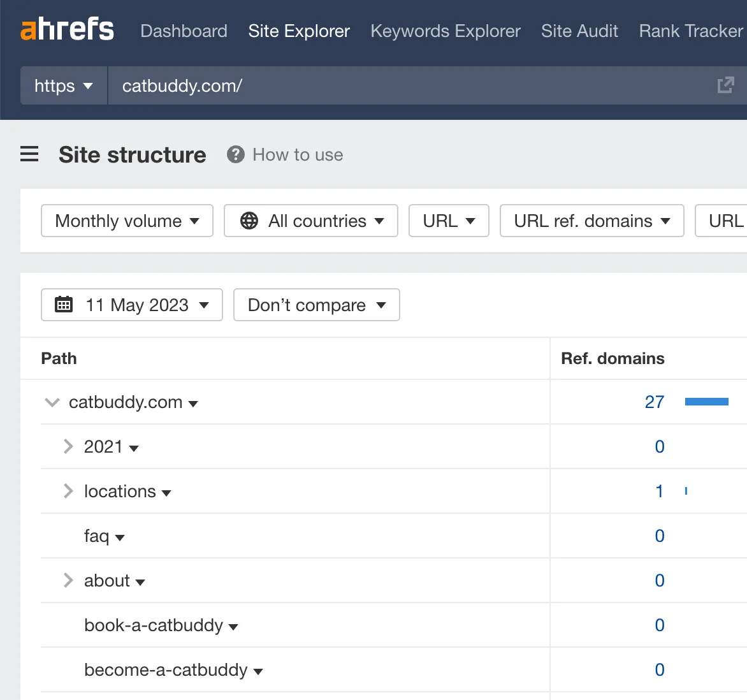
Task: Open the faq path menu
Action: coord(120,538)
